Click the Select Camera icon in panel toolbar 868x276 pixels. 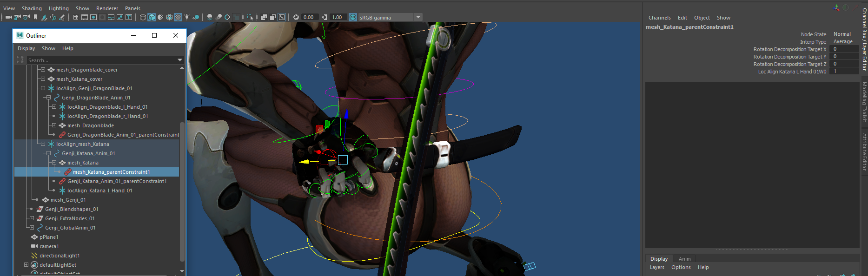(9, 17)
